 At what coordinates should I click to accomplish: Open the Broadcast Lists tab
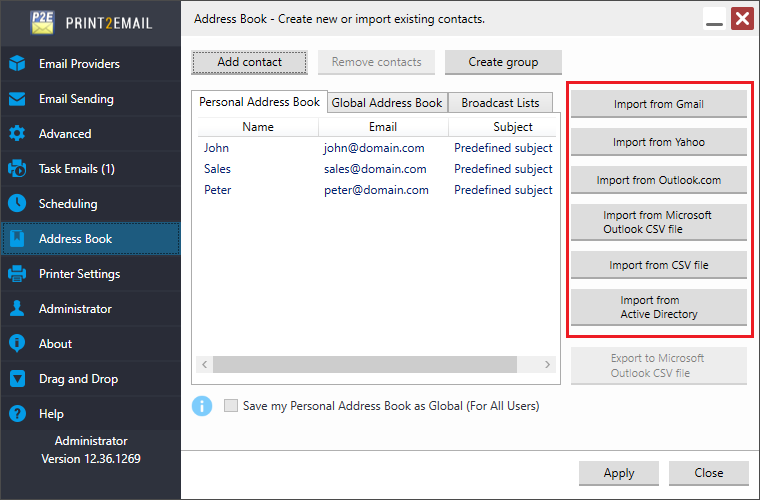[500, 103]
